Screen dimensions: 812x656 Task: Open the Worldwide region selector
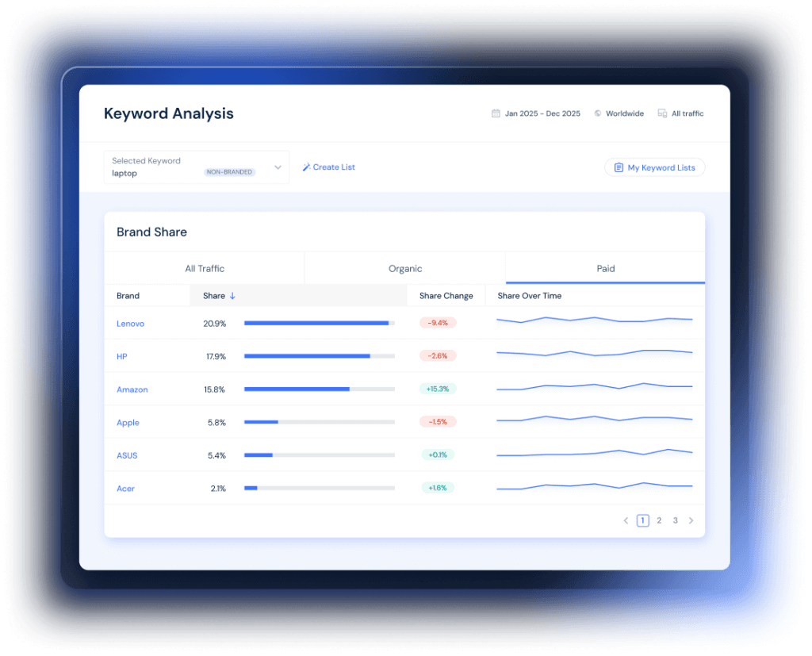[x=624, y=113]
